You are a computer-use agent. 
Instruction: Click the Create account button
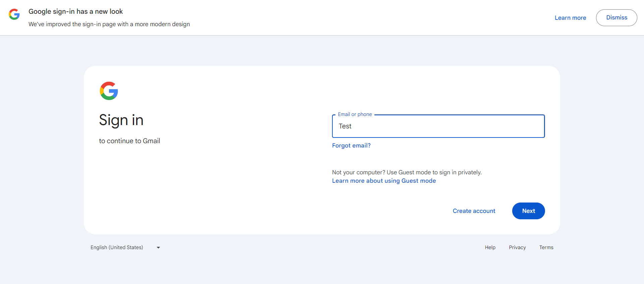tap(474, 211)
